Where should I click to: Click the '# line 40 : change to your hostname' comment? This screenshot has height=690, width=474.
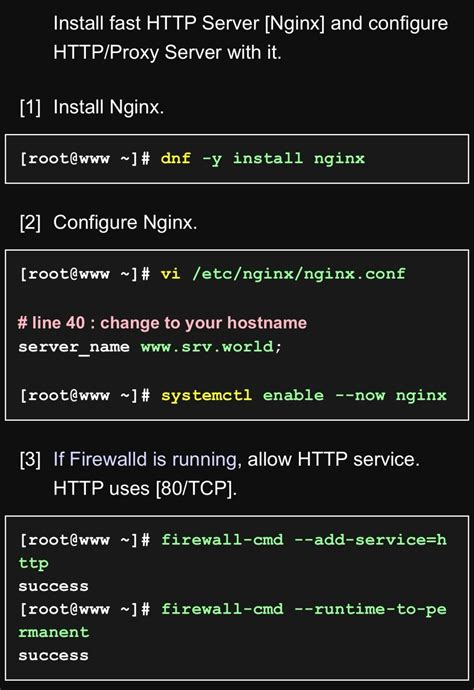[162, 323]
